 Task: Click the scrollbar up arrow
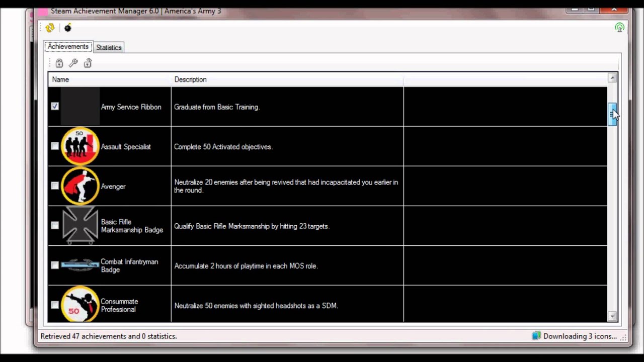pos(612,78)
